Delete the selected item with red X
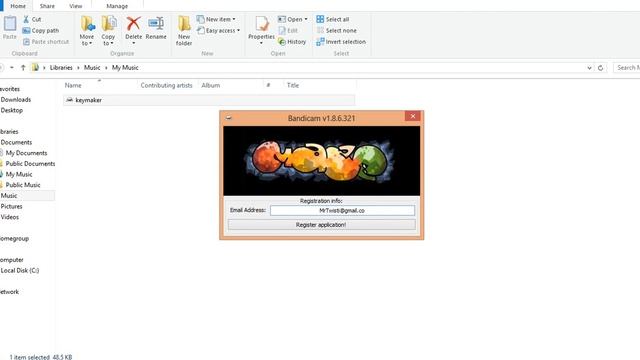 click(133, 24)
